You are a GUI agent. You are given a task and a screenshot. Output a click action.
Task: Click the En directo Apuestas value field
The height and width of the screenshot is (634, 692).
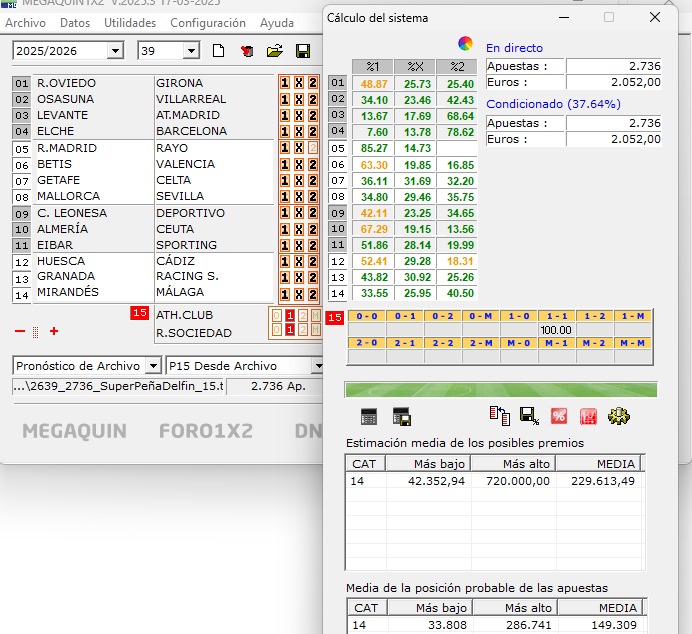click(613, 66)
